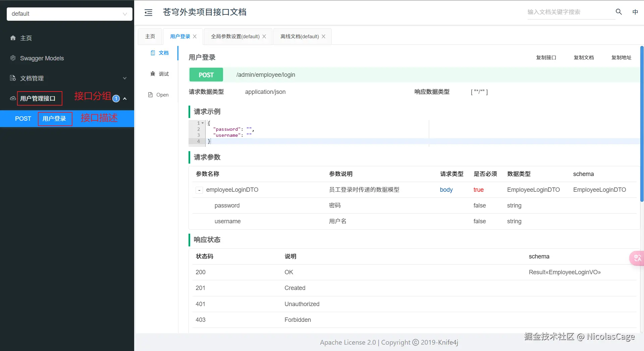Click the 文档管理 document icon
The height and width of the screenshot is (351, 644).
13,78
